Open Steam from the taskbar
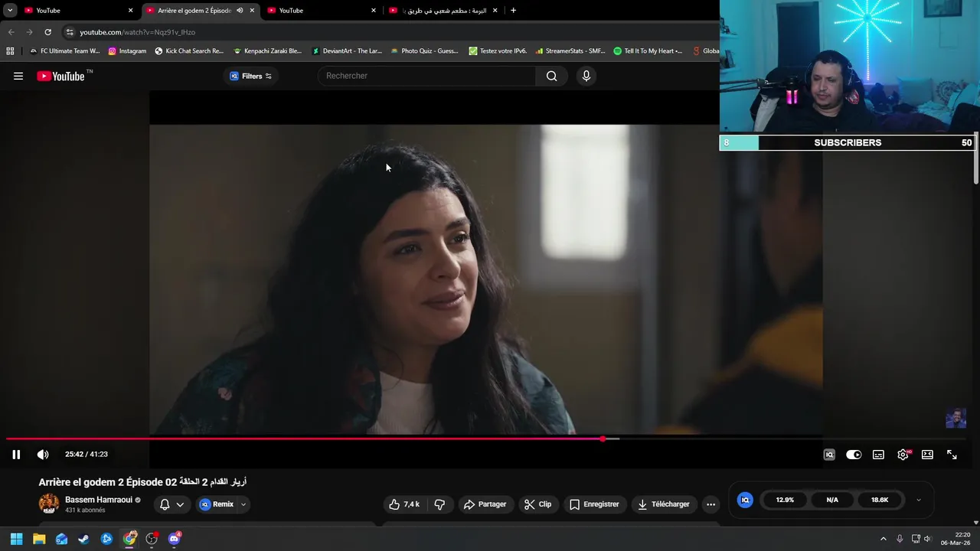 [83, 539]
